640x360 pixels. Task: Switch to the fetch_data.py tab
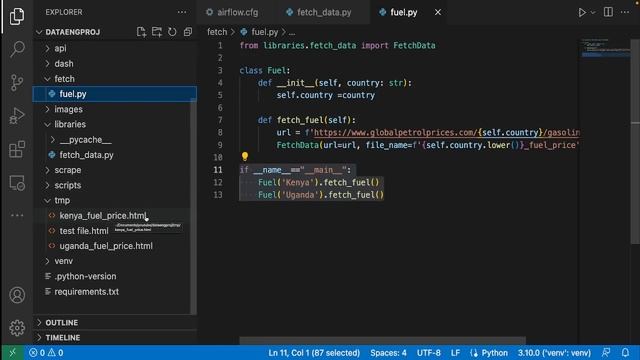click(x=324, y=12)
